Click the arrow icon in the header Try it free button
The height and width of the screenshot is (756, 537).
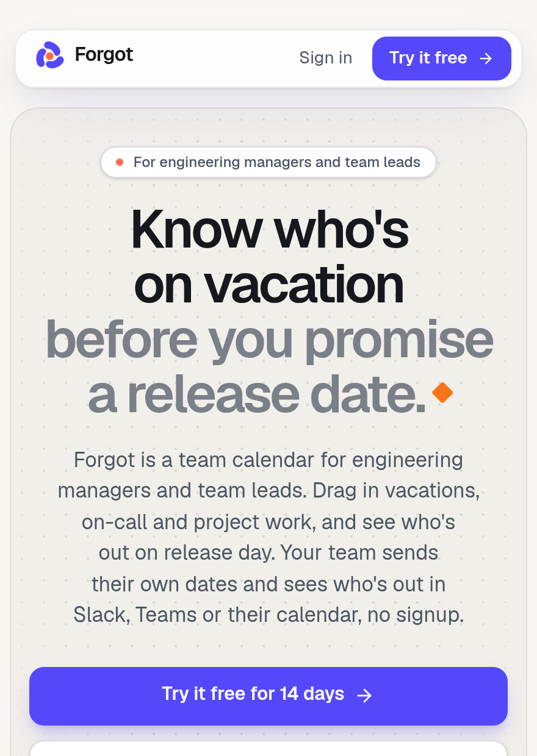click(x=486, y=59)
